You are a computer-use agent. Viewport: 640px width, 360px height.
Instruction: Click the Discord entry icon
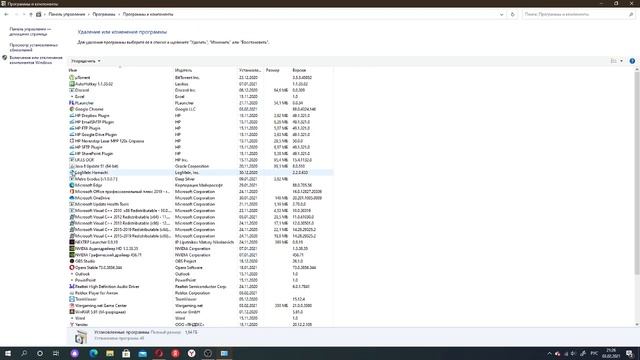[x=72, y=90]
